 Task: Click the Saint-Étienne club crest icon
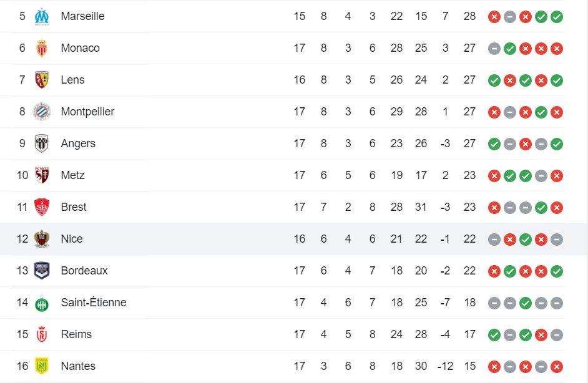(42, 303)
